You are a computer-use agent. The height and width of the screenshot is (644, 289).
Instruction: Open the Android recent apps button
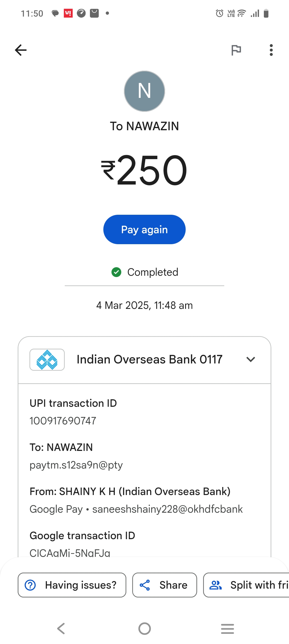(227, 628)
